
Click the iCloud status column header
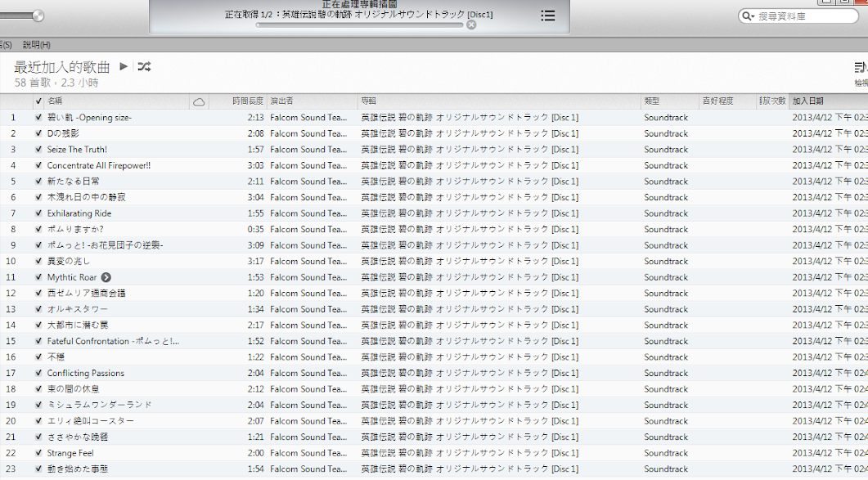[199, 101]
